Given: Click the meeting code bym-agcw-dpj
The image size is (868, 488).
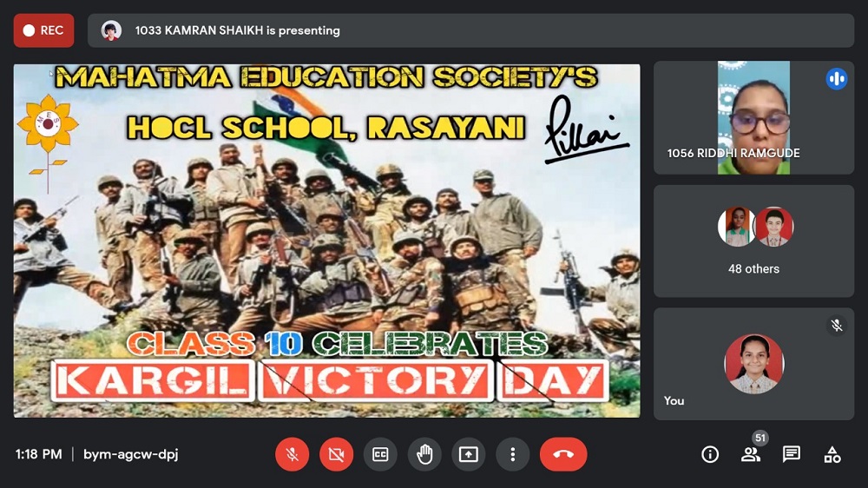Looking at the screenshot, I should [x=131, y=454].
